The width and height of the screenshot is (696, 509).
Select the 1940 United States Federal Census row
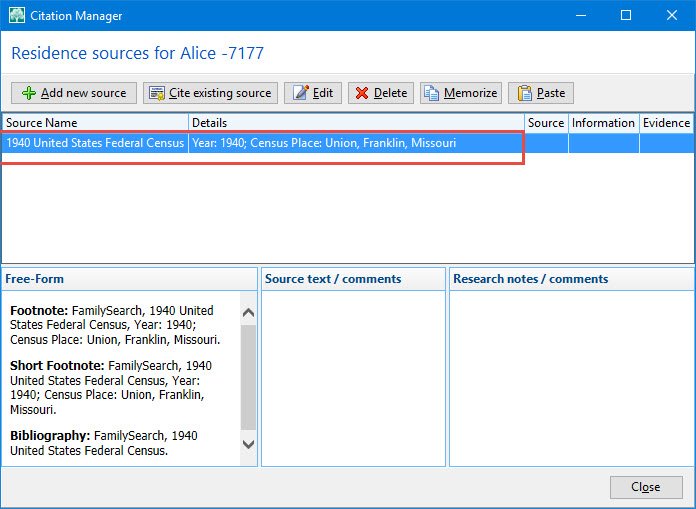[x=348, y=143]
